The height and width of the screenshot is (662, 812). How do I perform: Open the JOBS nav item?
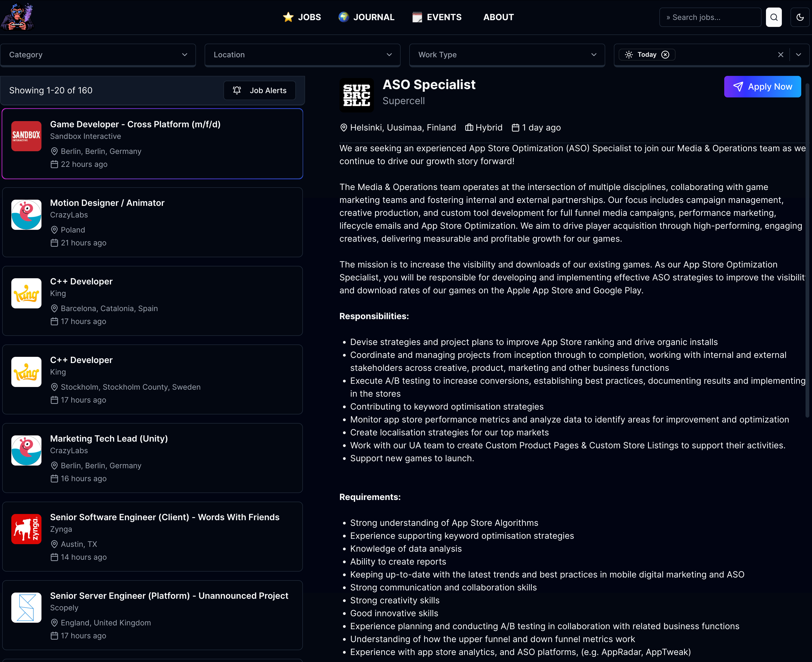(x=302, y=17)
